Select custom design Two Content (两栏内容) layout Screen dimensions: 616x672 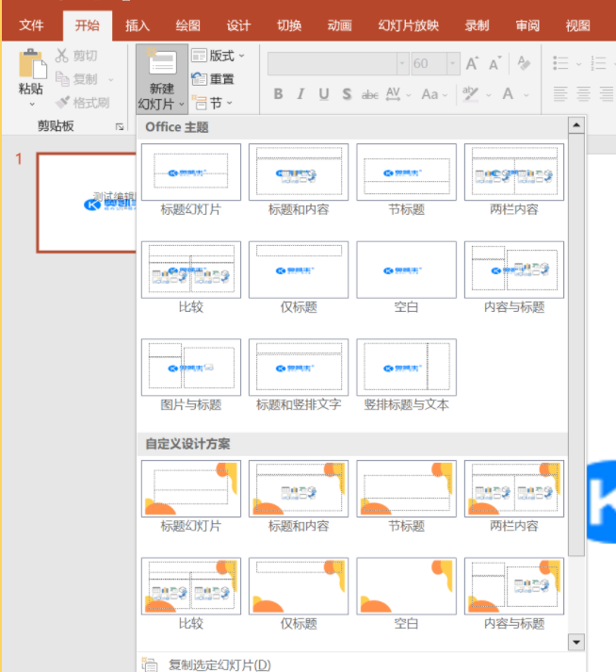click(x=514, y=488)
